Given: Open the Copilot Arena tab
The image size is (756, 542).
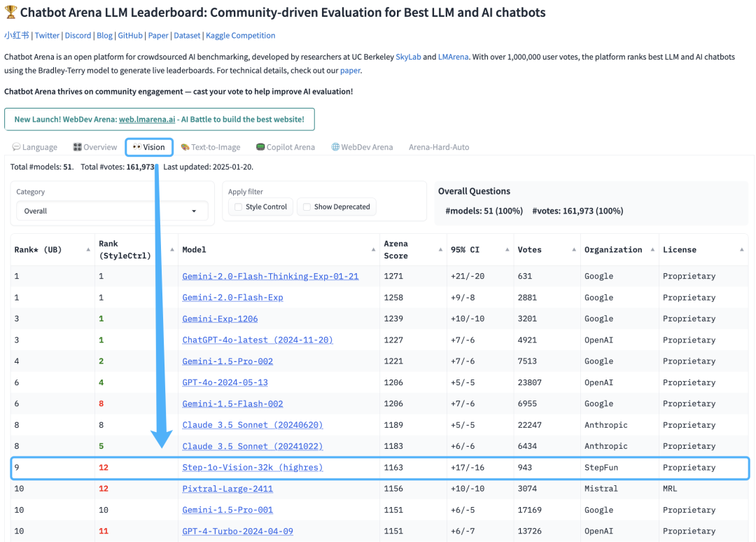Looking at the screenshot, I should (286, 147).
